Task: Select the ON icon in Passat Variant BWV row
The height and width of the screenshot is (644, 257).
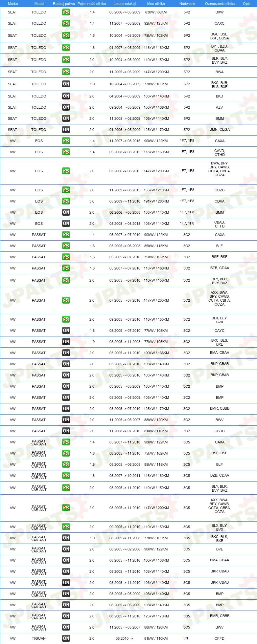Action: click(x=66, y=627)
